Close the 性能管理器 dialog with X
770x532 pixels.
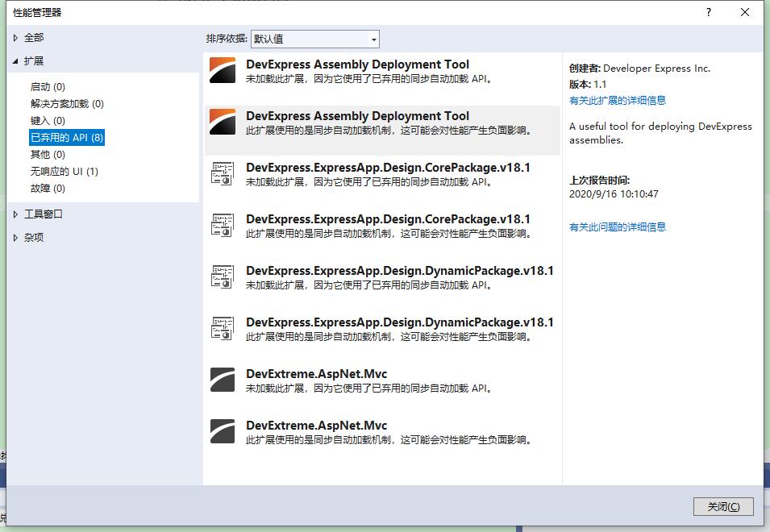click(x=744, y=12)
